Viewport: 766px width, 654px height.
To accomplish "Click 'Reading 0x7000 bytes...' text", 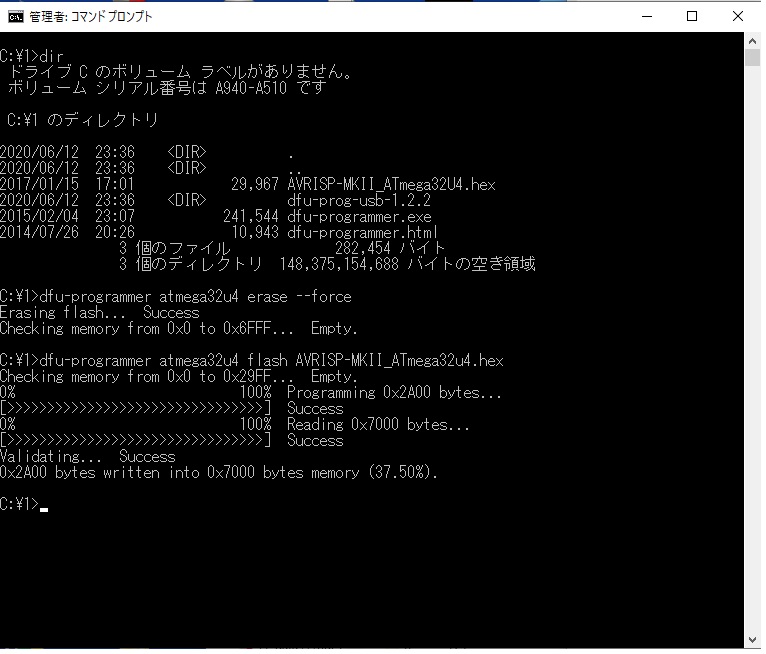I will [378, 424].
